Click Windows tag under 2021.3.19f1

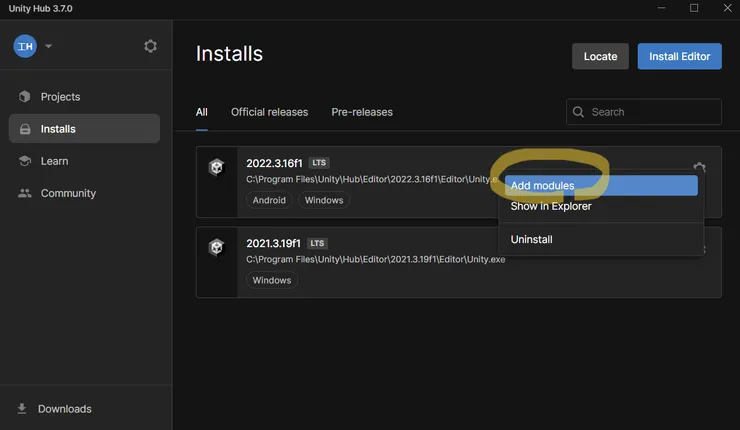click(272, 280)
